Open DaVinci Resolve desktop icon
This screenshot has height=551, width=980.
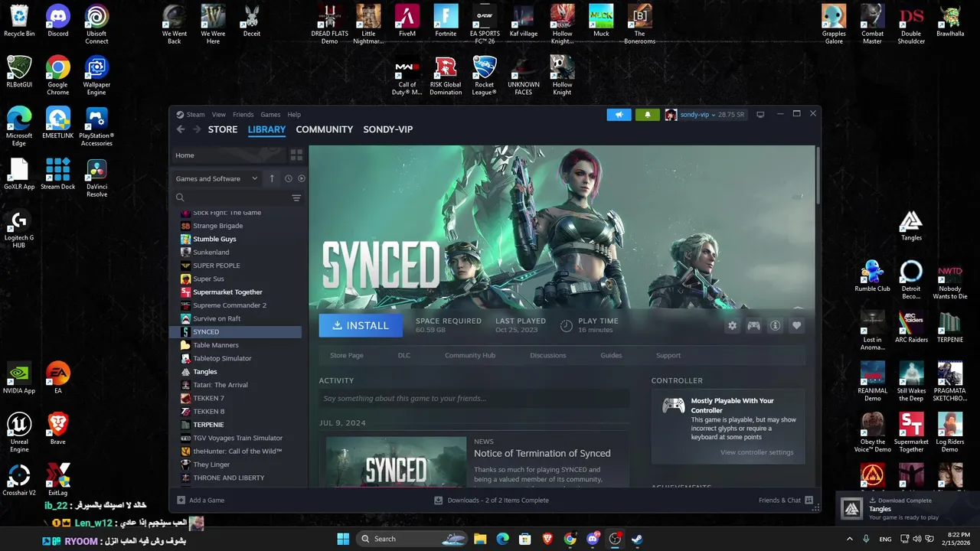[x=96, y=178]
